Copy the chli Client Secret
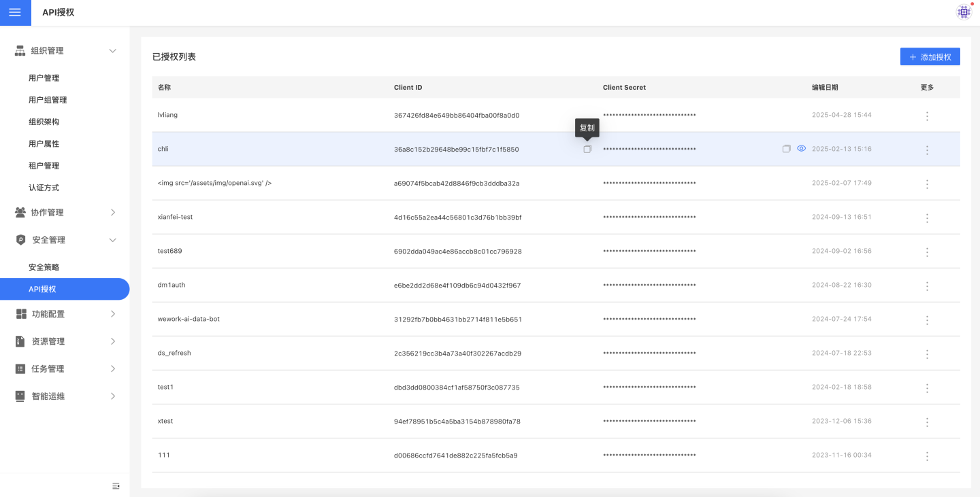Screen dimensions: 980x497 (x=786, y=149)
